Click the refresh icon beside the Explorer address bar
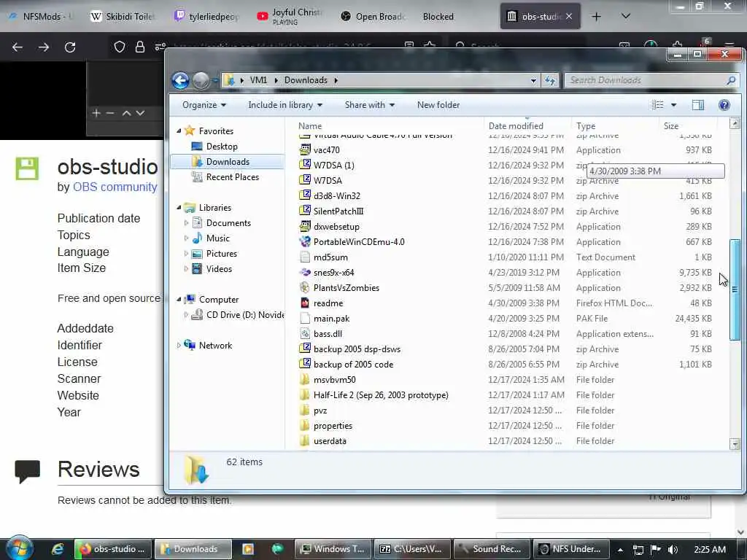This screenshot has width=747, height=560. (x=550, y=80)
